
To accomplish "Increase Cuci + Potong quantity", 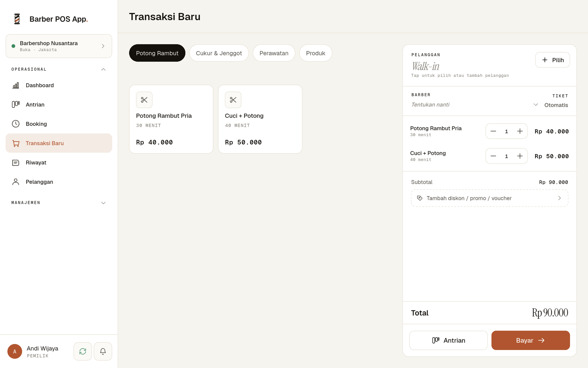I will point(520,156).
